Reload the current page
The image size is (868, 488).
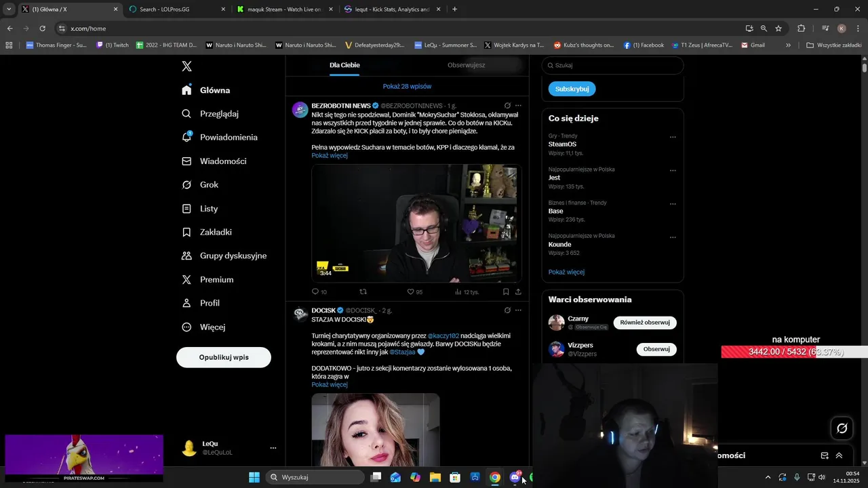point(42,28)
